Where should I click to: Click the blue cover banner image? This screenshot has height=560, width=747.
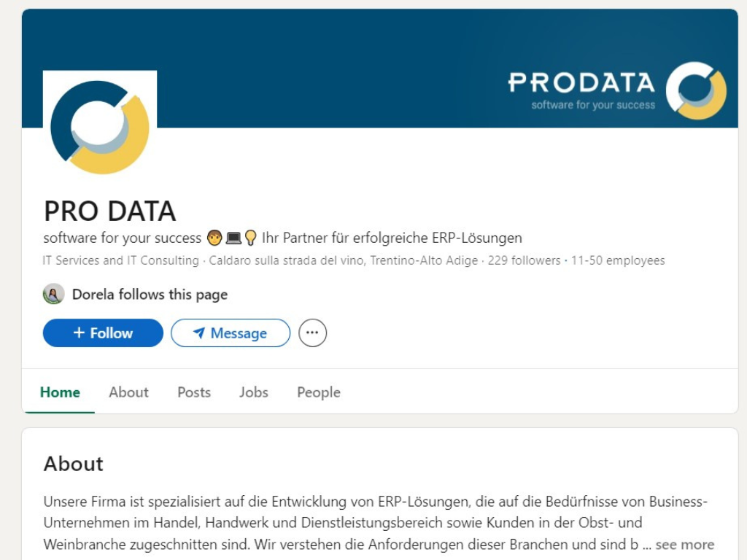(328, 66)
